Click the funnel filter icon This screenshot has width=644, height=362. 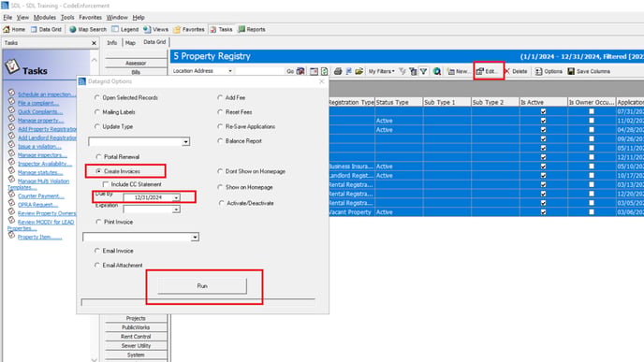pos(423,71)
